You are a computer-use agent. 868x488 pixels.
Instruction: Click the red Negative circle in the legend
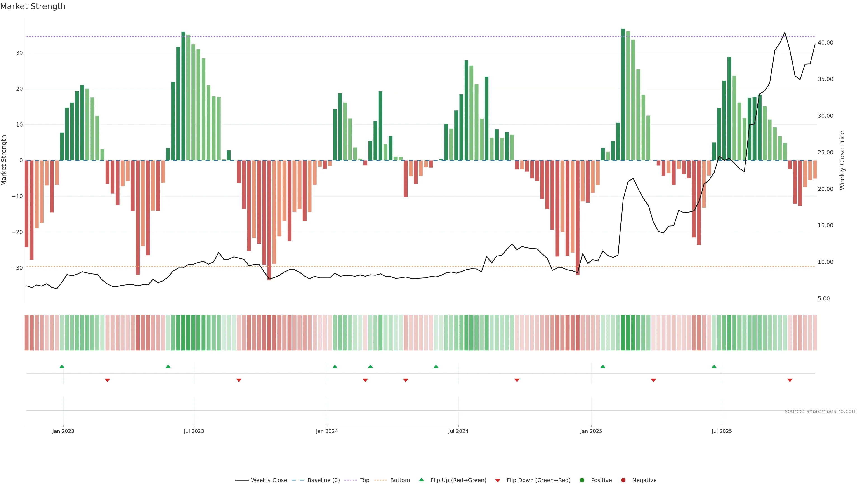623,480
